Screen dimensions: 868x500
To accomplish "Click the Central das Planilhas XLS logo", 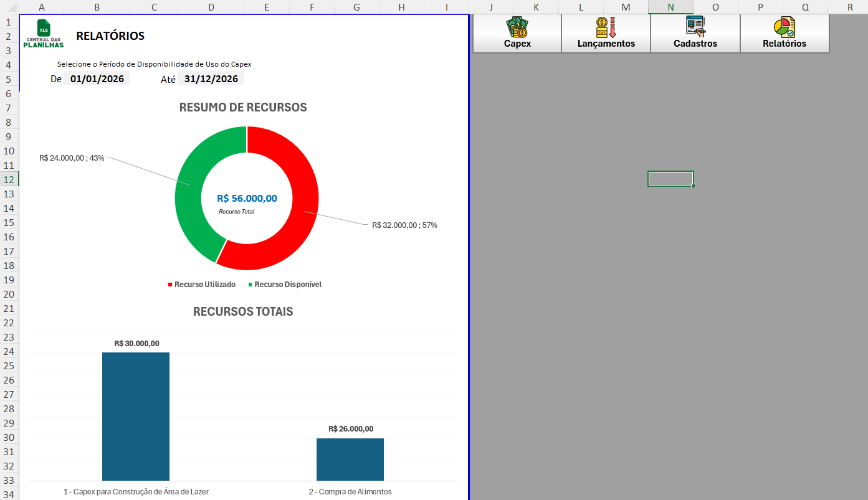I will [44, 31].
